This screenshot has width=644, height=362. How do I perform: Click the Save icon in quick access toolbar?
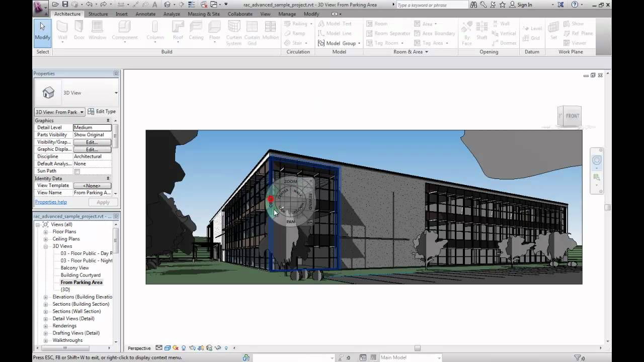coord(65,5)
